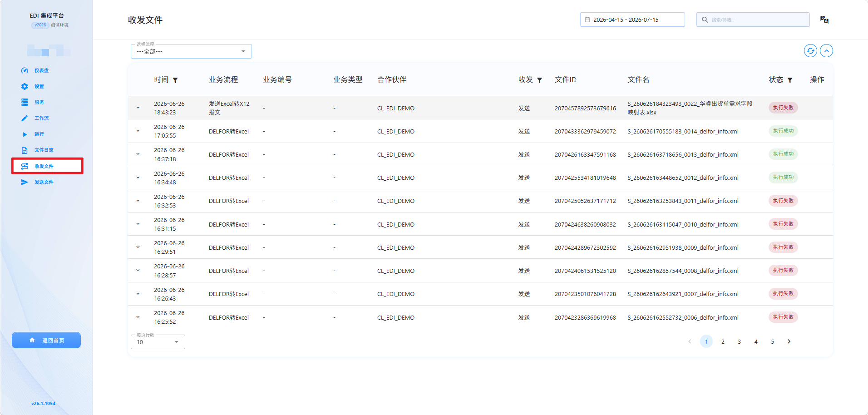This screenshot has width=868, height=415.
Task: Click the next page arrow
Action: (x=789, y=341)
